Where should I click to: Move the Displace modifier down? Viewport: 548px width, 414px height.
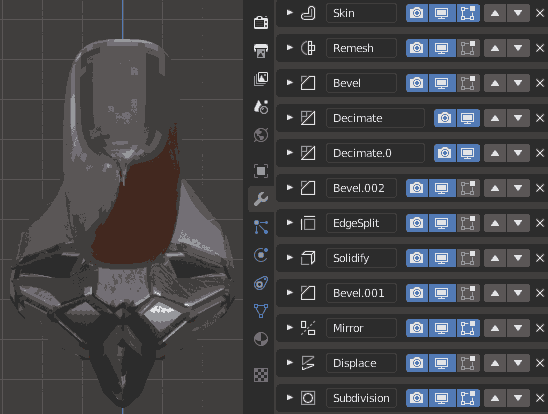[x=518, y=363]
